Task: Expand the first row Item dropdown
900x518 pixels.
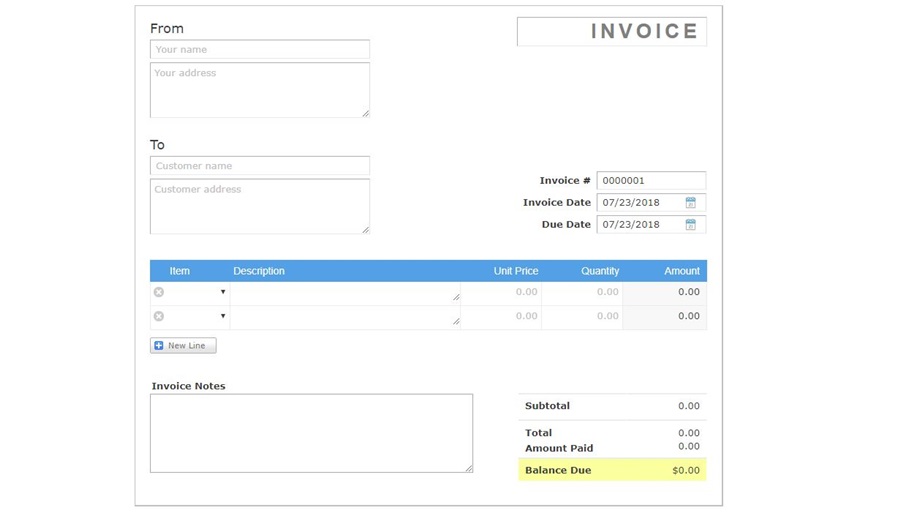Action: (223, 292)
